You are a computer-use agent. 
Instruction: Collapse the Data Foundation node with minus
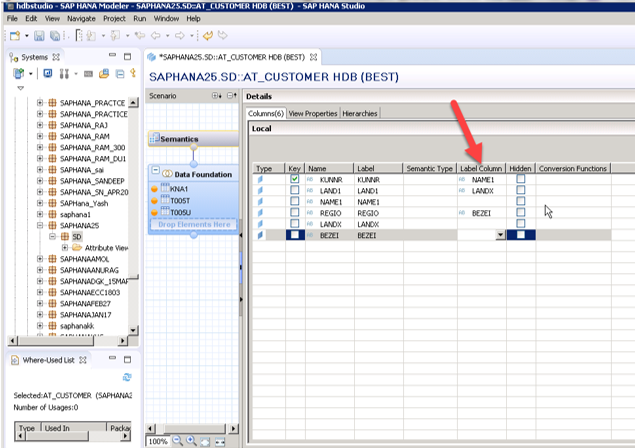point(156,171)
